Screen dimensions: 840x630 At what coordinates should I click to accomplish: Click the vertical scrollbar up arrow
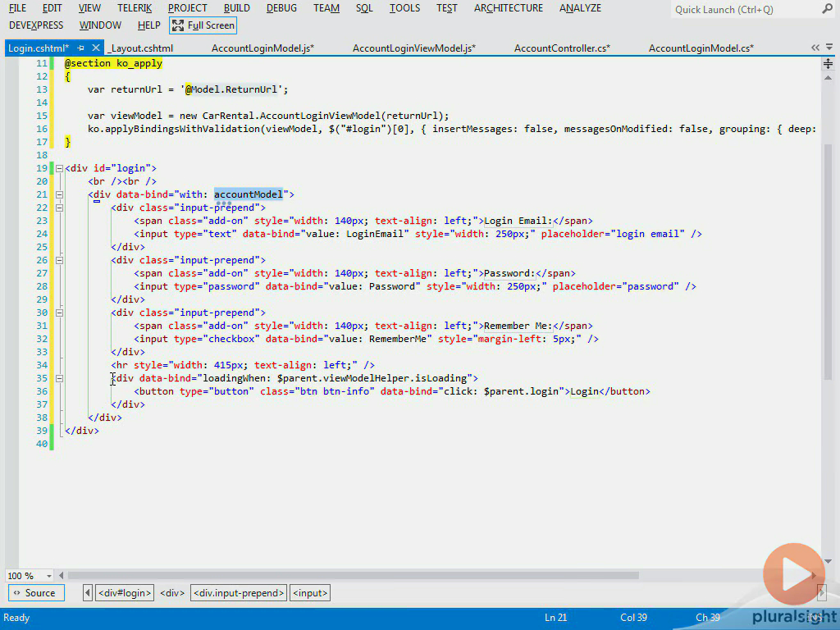point(829,78)
